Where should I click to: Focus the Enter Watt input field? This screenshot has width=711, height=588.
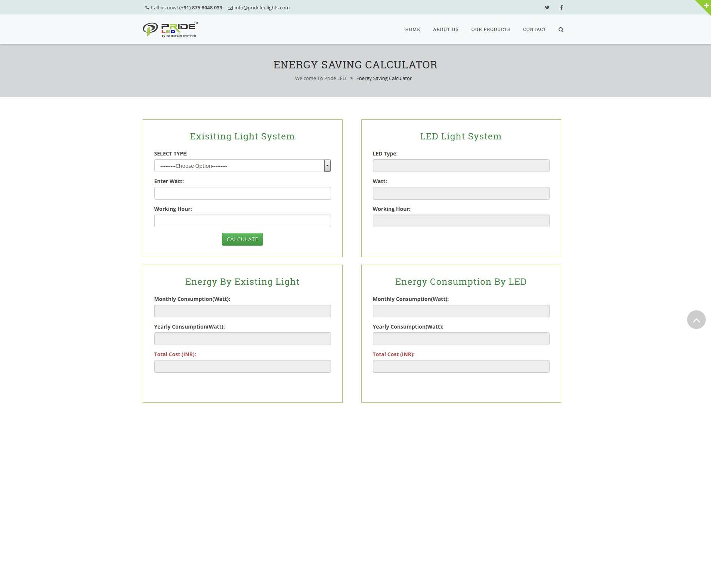(242, 193)
